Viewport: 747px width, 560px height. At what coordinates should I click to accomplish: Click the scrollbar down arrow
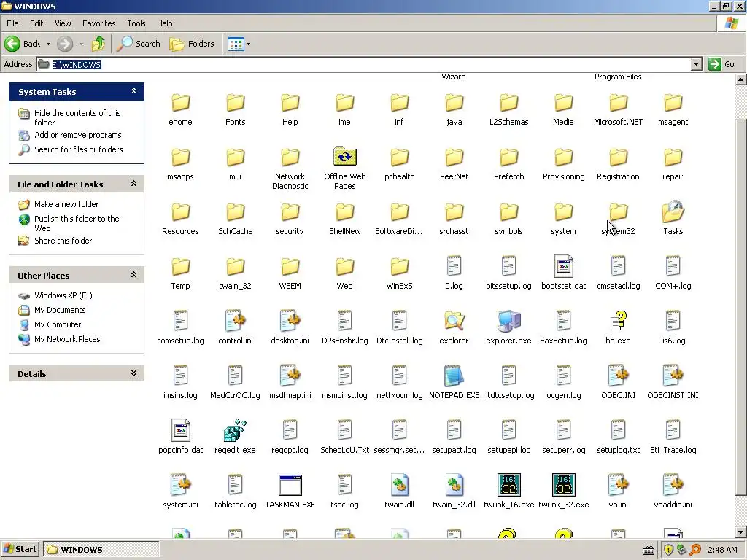pos(741,532)
